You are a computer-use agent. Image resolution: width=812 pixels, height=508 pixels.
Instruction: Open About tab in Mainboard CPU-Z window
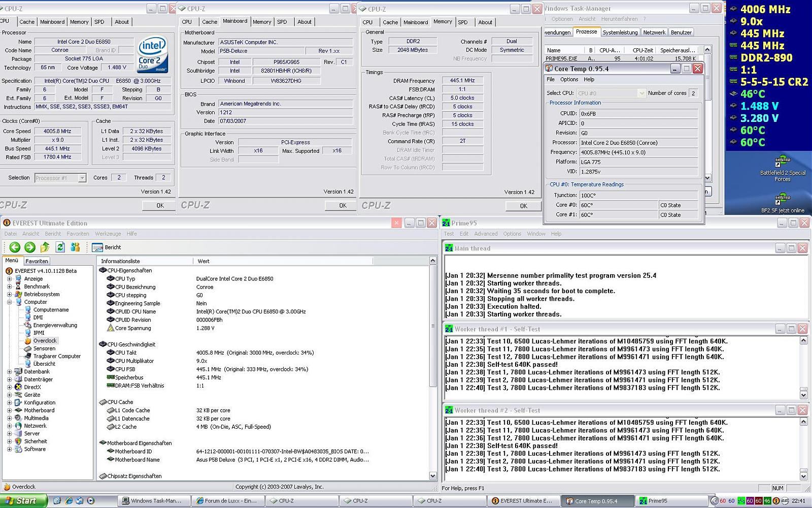click(x=304, y=22)
